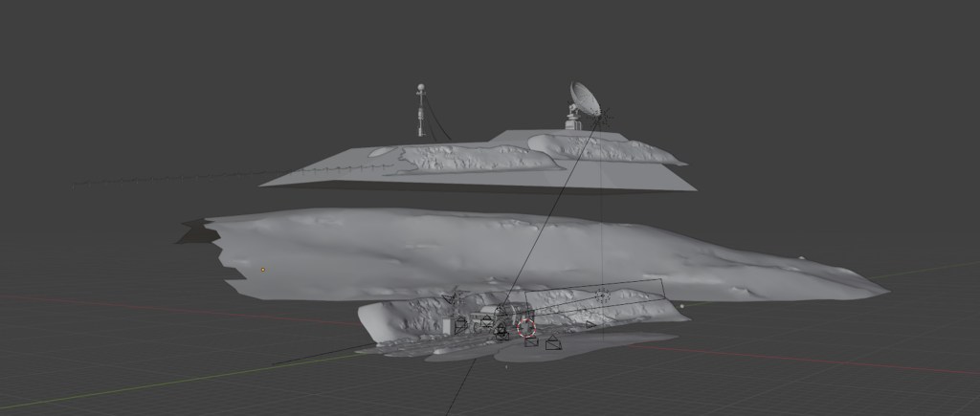This screenshot has width=980, height=416.
Task: Click the oval crater on upper platform's left
Action: 380,151
